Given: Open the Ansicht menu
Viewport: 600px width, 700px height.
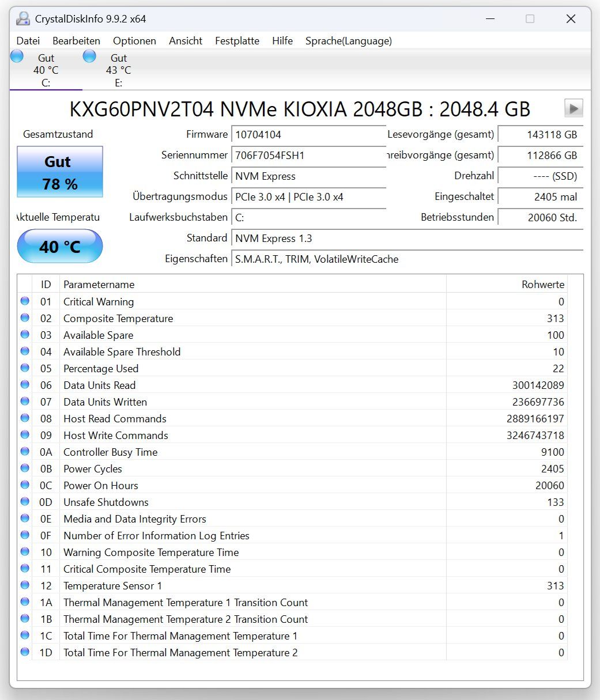Looking at the screenshot, I should pos(186,41).
